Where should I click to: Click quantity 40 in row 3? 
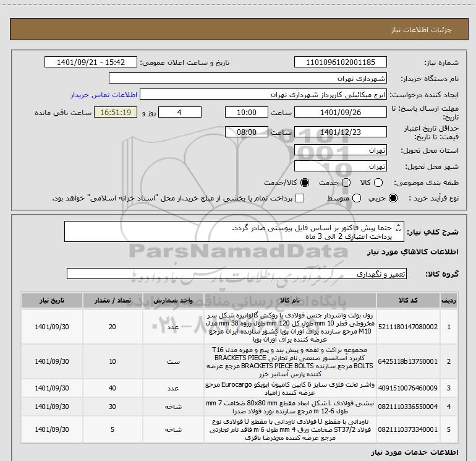(x=113, y=388)
